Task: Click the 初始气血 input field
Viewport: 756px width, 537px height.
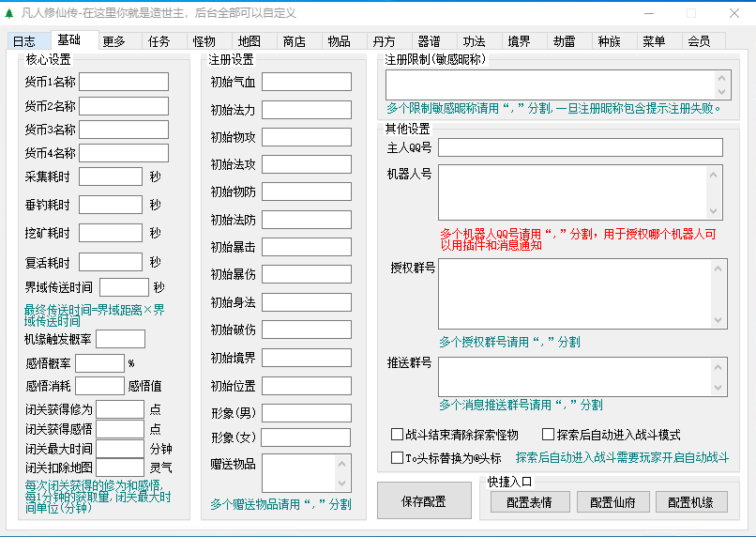Action: pos(307,82)
